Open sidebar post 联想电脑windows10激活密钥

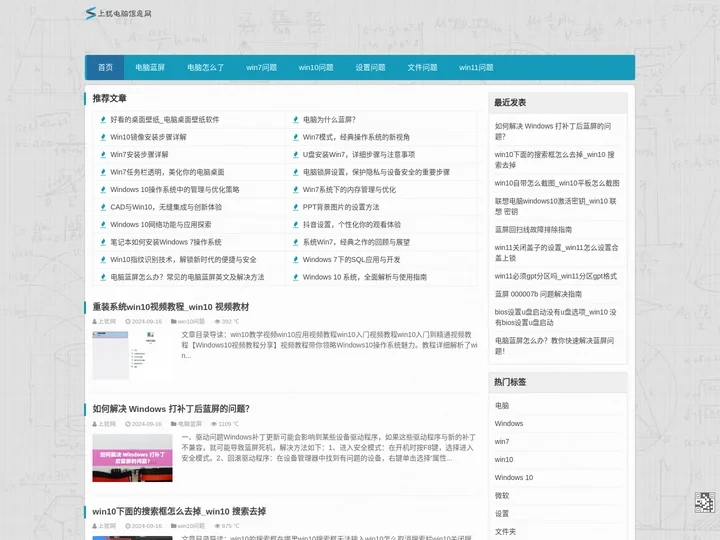[555, 206]
